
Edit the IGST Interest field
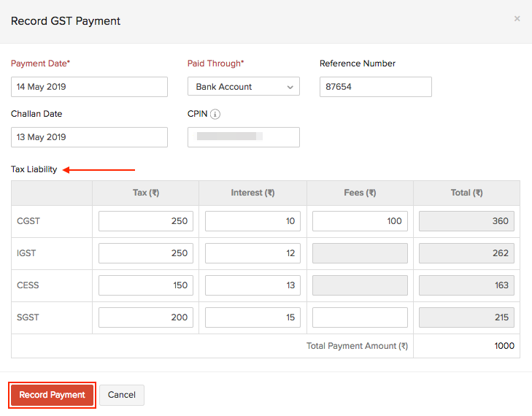[252, 253]
